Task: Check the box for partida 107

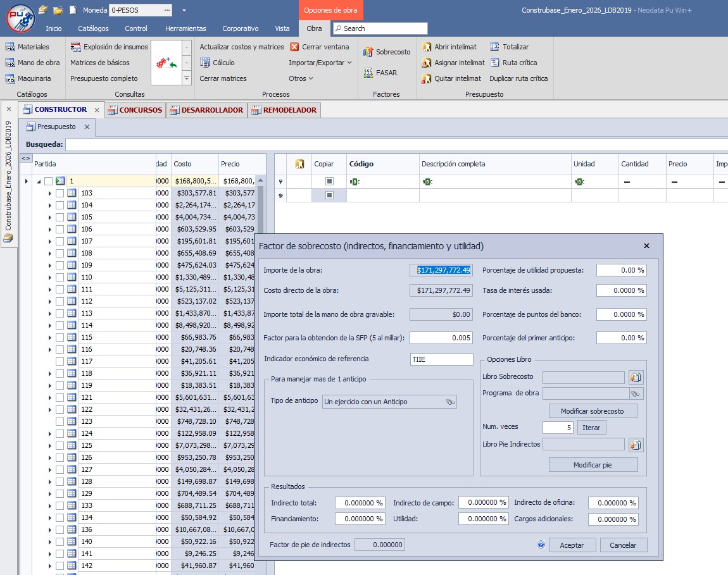Action: pyautogui.click(x=60, y=242)
